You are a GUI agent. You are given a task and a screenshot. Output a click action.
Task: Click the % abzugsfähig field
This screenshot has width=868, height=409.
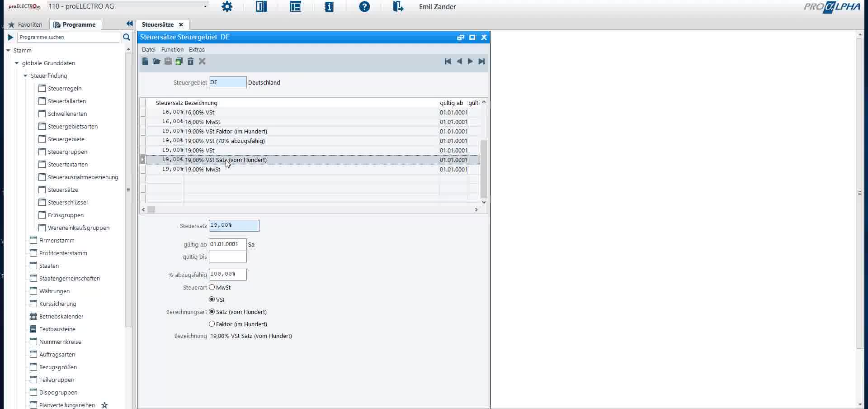(x=227, y=274)
